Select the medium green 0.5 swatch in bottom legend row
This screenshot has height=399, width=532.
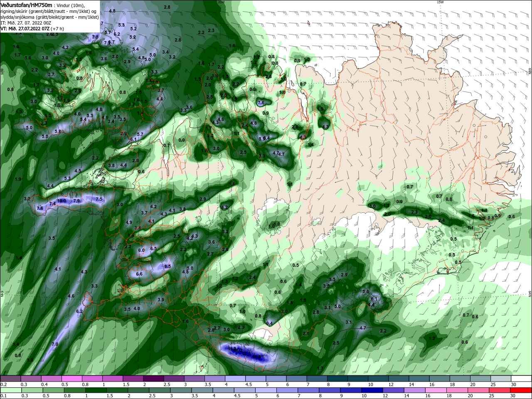click(53, 390)
